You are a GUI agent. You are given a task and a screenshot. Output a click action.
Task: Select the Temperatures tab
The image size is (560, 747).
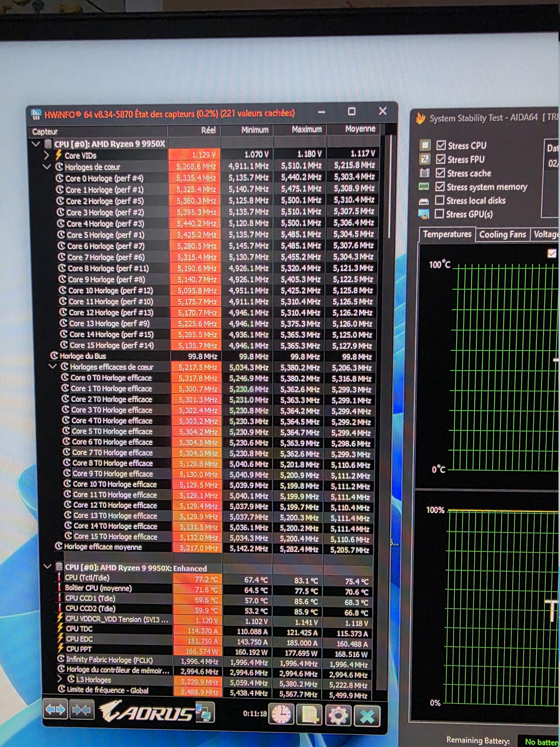click(447, 234)
